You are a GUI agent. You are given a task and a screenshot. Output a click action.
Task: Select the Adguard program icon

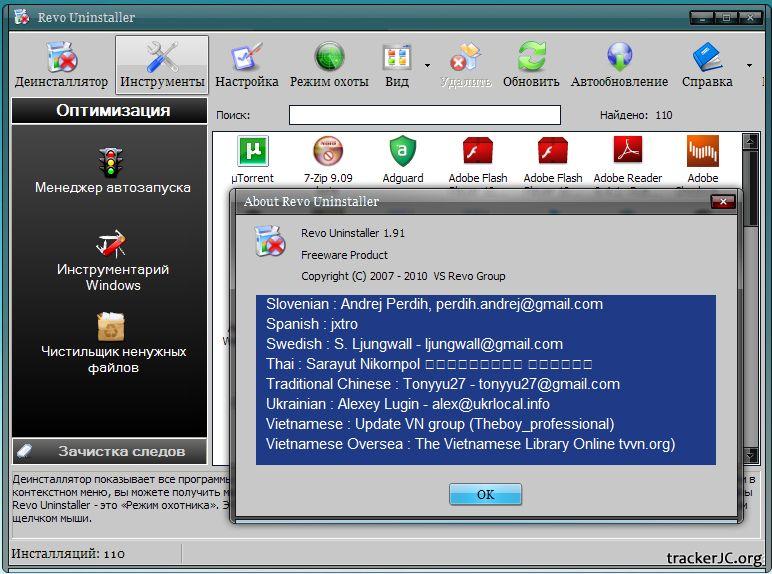403,152
